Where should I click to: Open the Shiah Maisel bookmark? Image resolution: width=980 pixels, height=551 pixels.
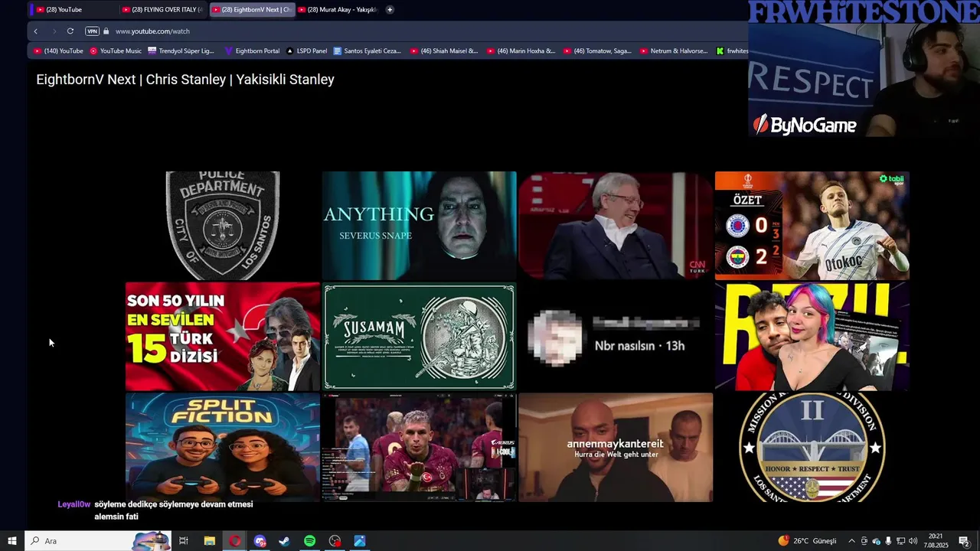point(444,51)
